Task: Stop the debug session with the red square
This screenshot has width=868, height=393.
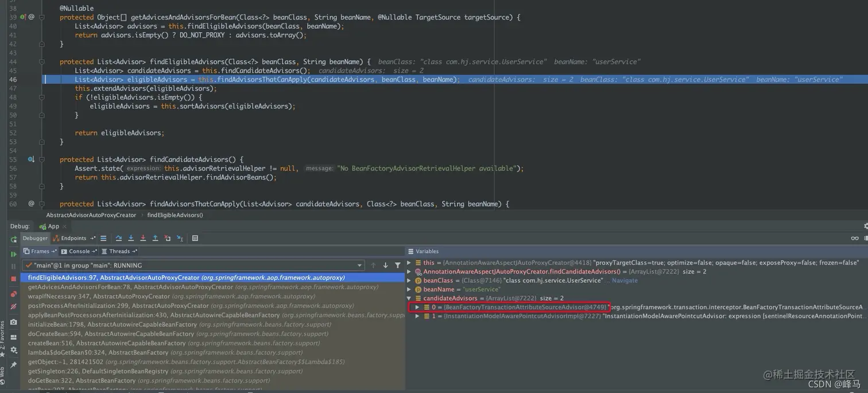Action: (14, 279)
